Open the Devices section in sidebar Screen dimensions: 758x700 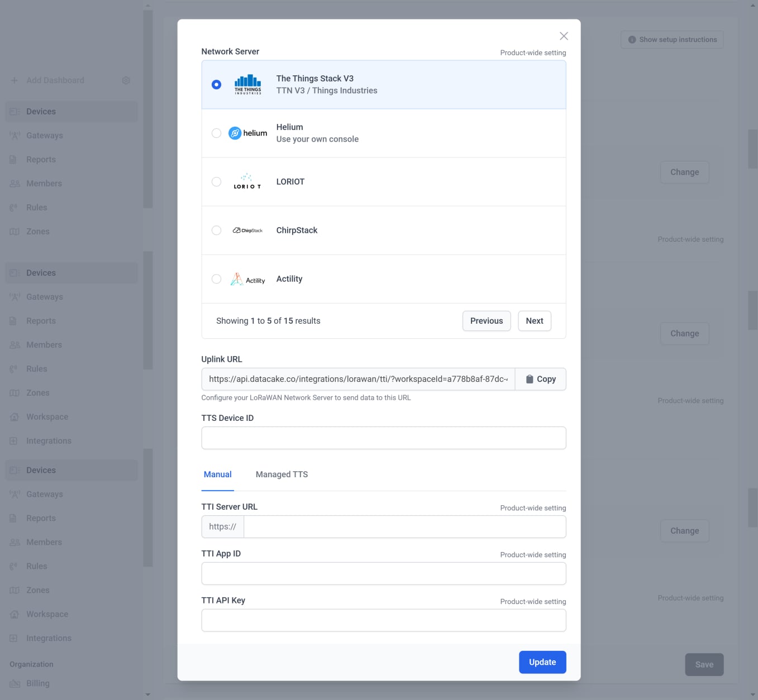pos(41,111)
